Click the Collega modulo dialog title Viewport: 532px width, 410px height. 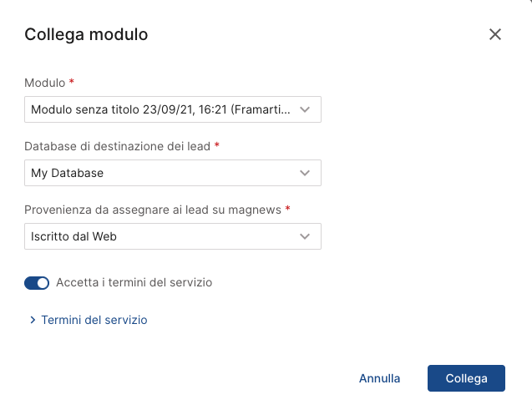tap(86, 34)
